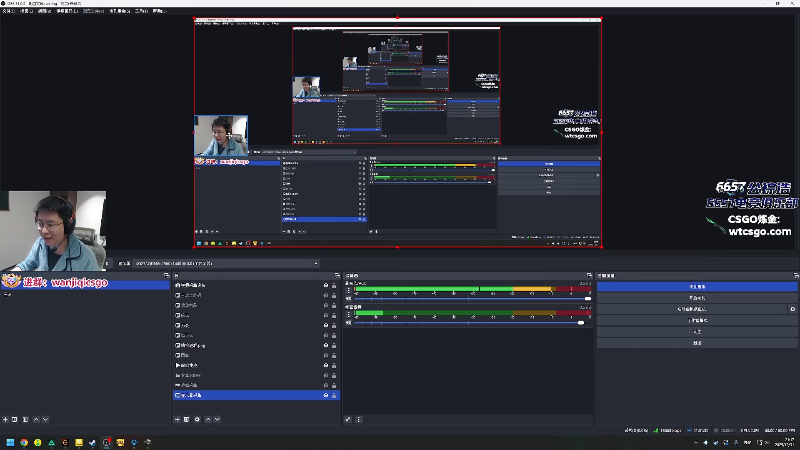
Task: Delete selected source with Sources trash icon
Action: [x=187, y=419]
